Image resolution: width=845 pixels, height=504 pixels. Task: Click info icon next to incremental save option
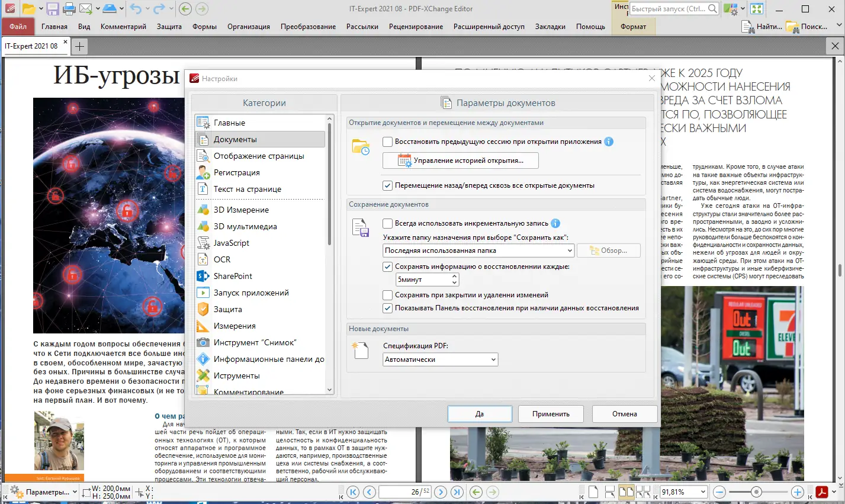point(555,223)
